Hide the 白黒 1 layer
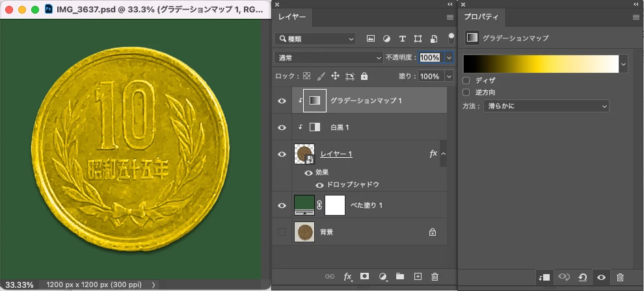Viewport: 644px width, 291px height. pyautogui.click(x=282, y=127)
